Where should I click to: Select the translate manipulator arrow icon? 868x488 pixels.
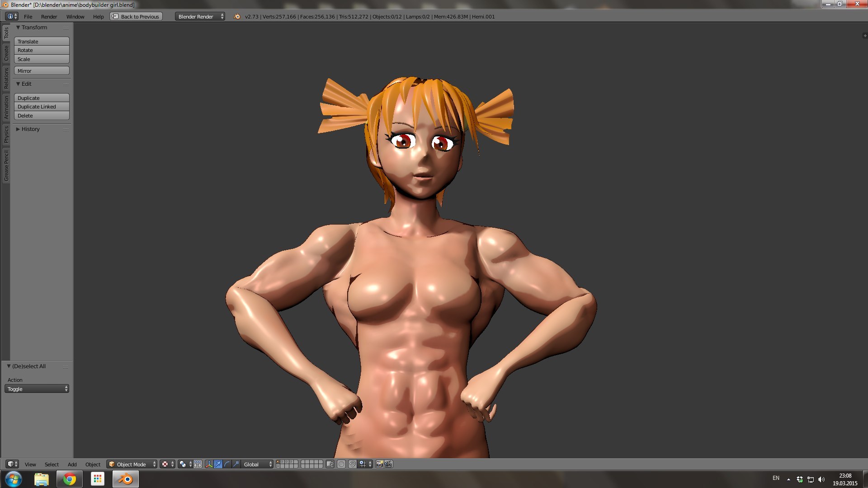[218, 464]
